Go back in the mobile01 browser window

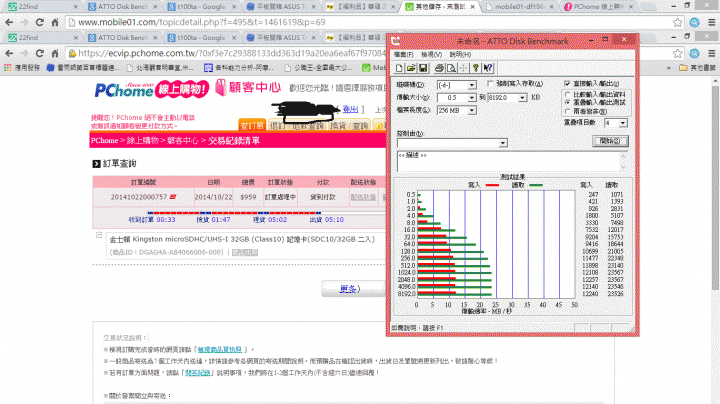pyautogui.click(x=9, y=22)
